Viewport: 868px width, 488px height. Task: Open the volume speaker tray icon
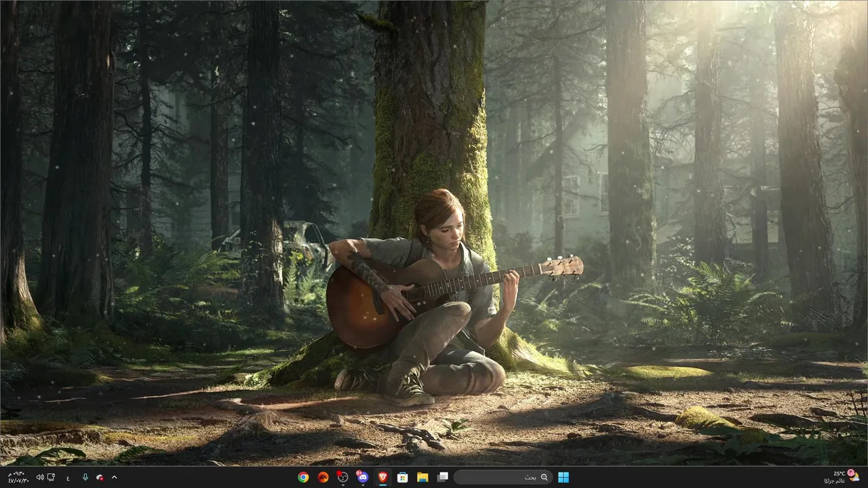coord(40,477)
